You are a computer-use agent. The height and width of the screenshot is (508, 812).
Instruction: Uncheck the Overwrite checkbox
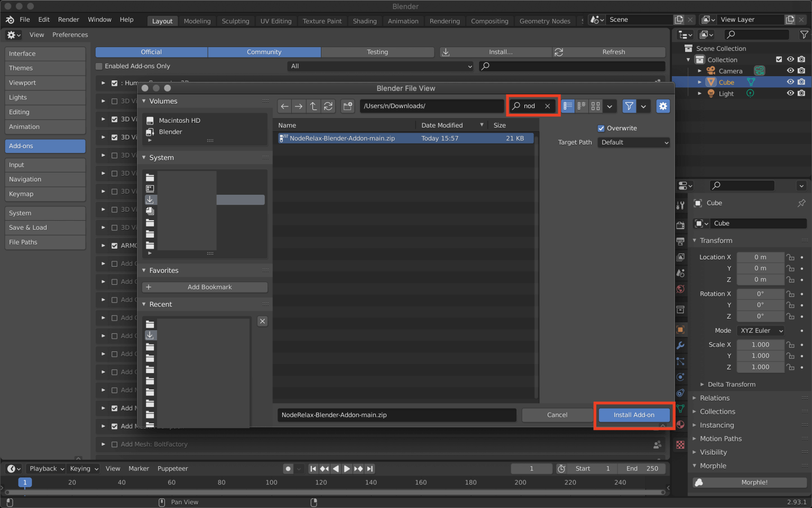click(601, 128)
